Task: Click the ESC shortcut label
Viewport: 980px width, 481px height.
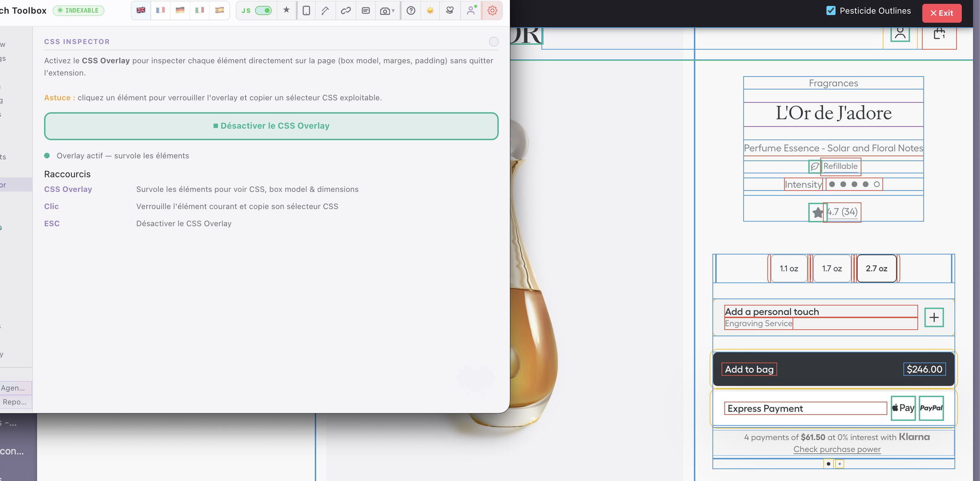Action: tap(52, 224)
